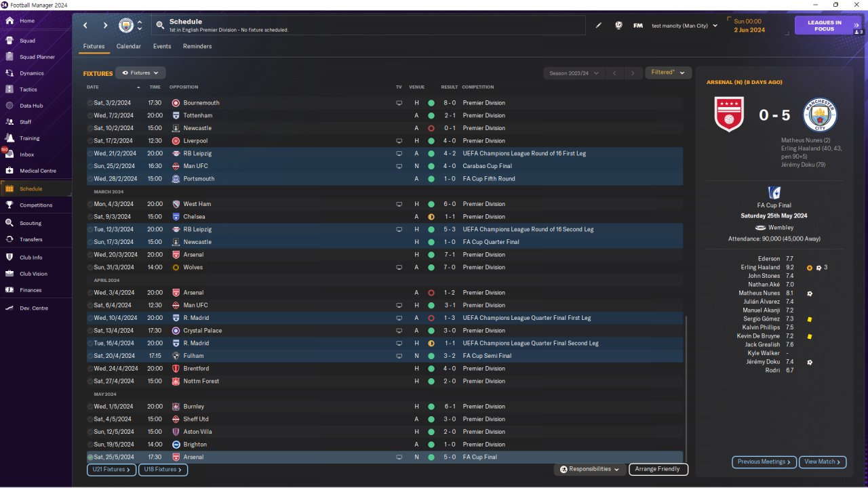The height and width of the screenshot is (488, 868).
Task: Open Medical Centre in the sidebar
Action: (36, 171)
